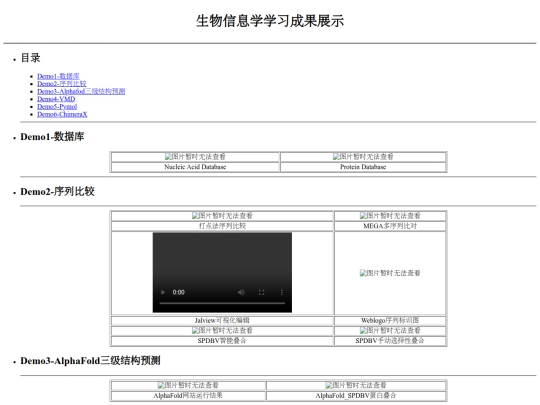This screenshot has height=405, width=540.
Task: Click the broken image above SPDBV智能叠合
Action: coord(222,330)
